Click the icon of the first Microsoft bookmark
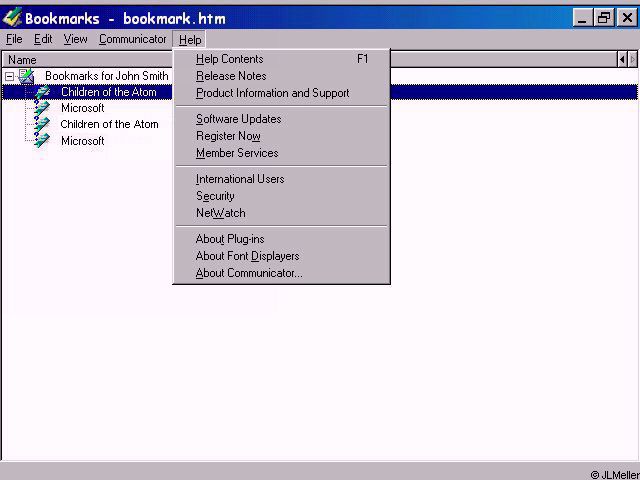The width and height of the screenshot is (640, 480). pos(42,108)
